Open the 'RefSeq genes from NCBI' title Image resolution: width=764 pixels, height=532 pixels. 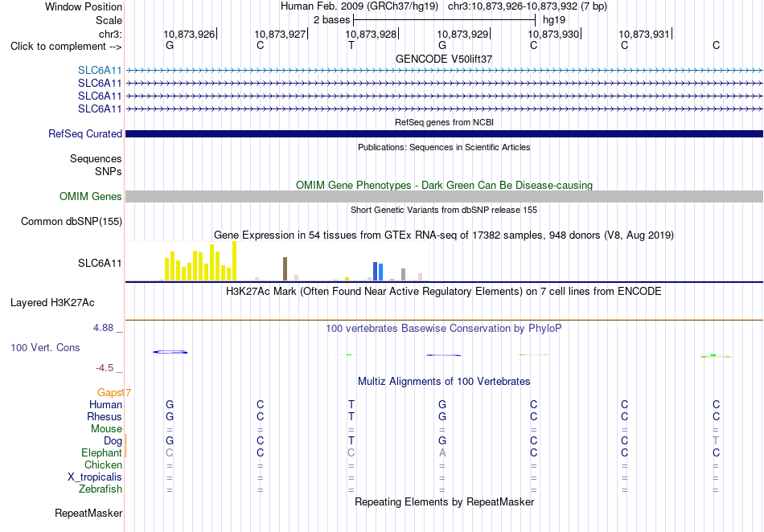(444, 122)
